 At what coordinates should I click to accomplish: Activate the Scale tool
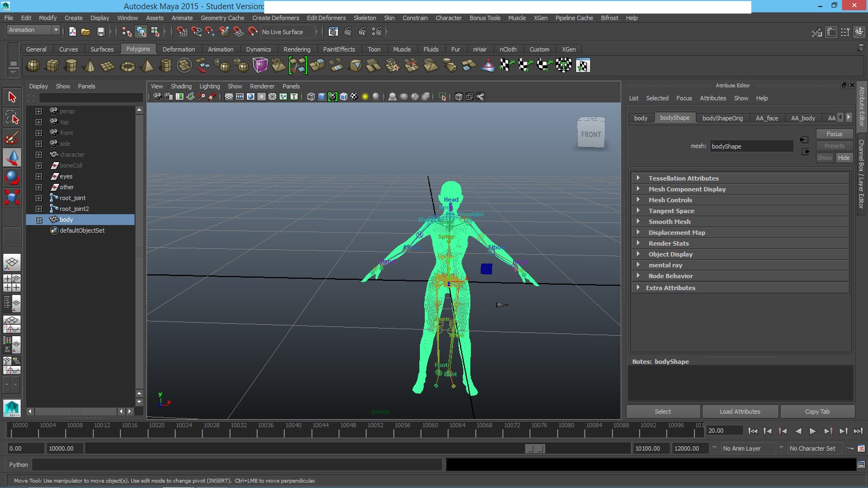(x=12, y=197)
